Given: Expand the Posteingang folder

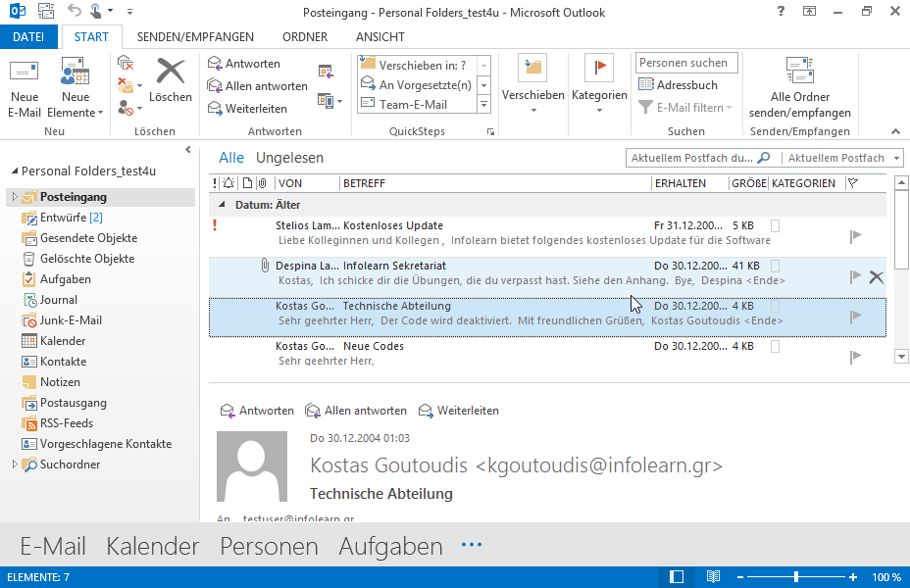Looking at the screenshot, I should pos(15,197).
